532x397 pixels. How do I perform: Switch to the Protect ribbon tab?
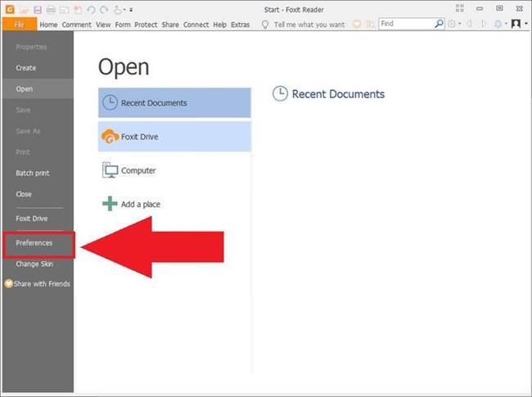tap(146, 25)
